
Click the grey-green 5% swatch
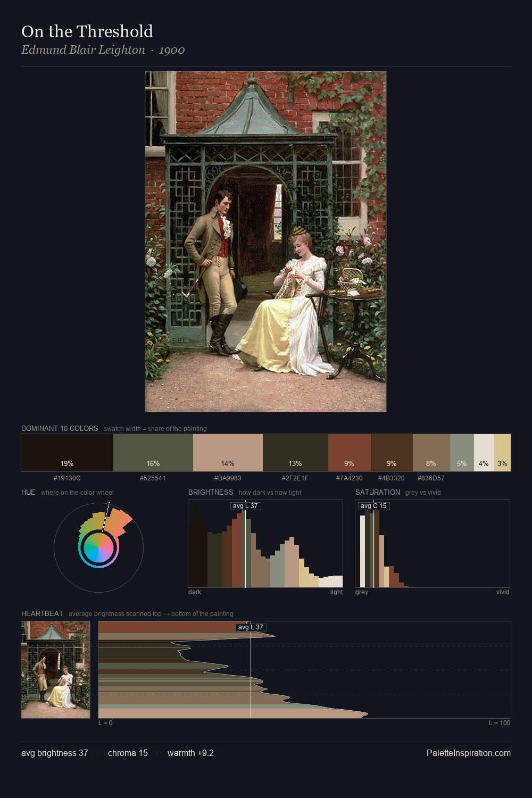point(462,453)
